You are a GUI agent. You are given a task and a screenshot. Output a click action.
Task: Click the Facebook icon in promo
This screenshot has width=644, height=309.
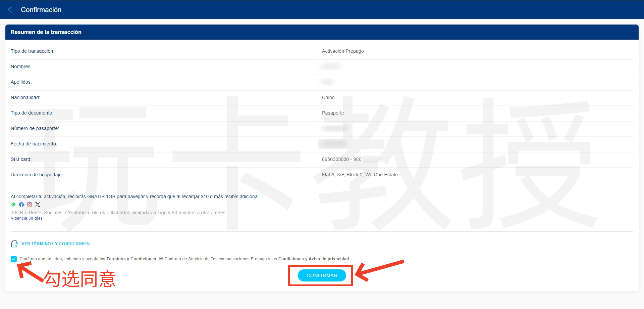point(21,205)
